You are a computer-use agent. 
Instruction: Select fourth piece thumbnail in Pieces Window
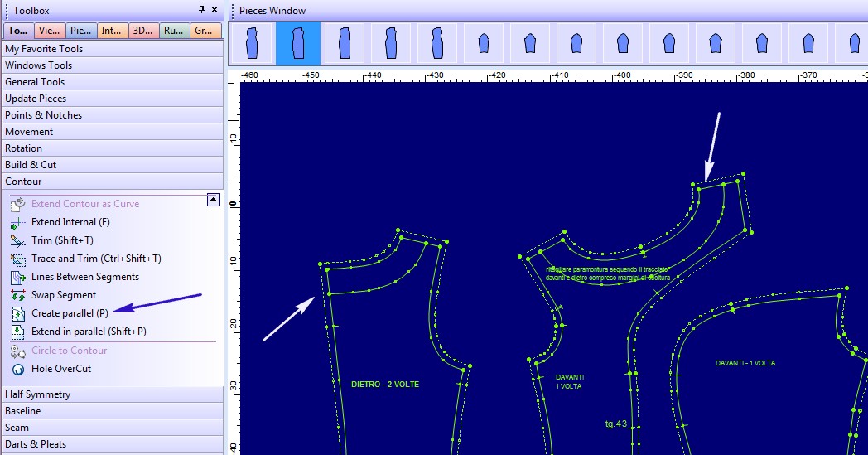(391, 43)
